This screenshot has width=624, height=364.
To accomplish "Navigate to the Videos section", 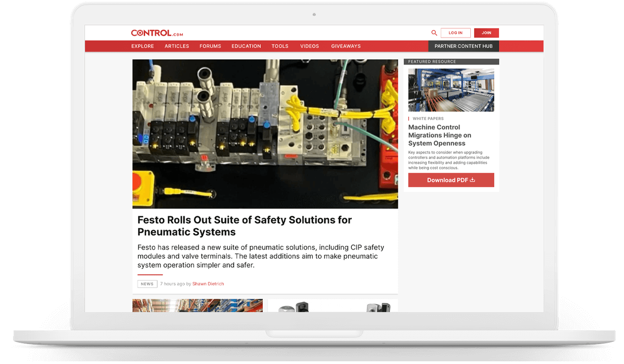I will [309, 46].
